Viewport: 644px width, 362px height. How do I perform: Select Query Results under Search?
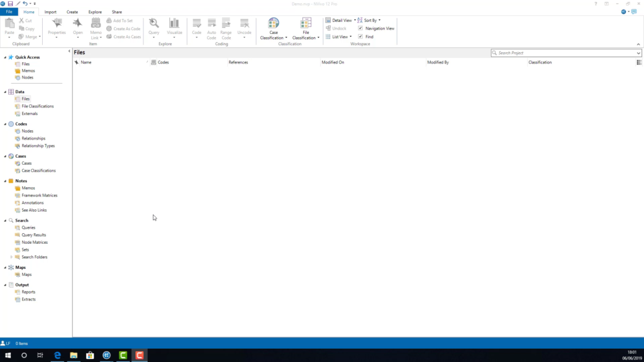(34, 235)
